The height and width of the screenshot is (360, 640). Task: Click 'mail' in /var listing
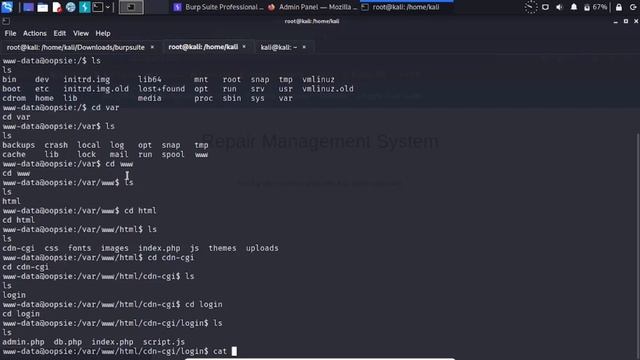(x=119, y=155)
